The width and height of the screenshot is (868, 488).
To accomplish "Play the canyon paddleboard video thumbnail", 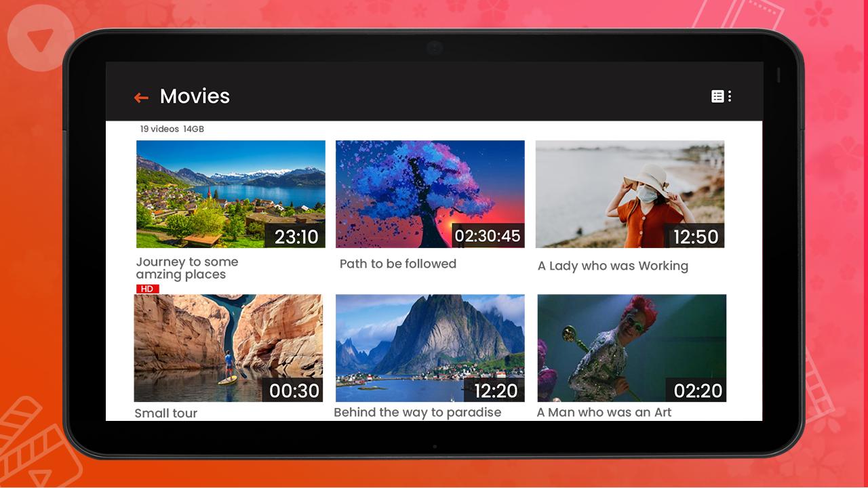I will coord(229,348).
